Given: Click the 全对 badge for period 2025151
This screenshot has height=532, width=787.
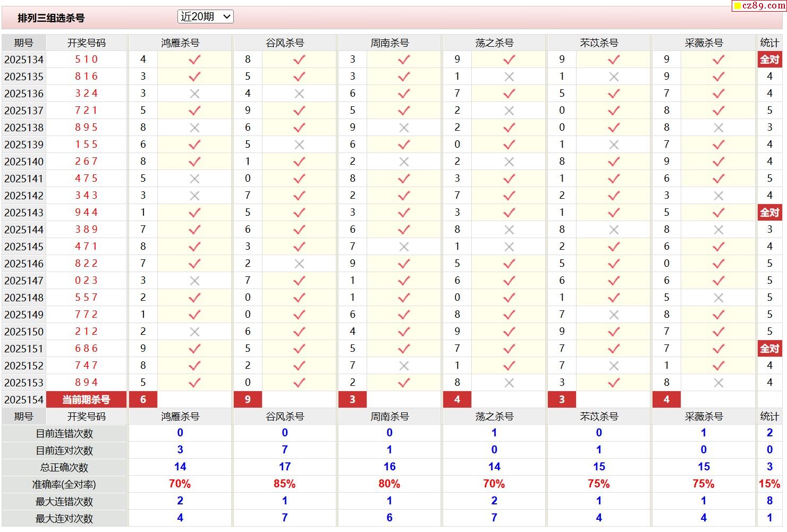Looking at the screenshot, I should coord(769,349).
